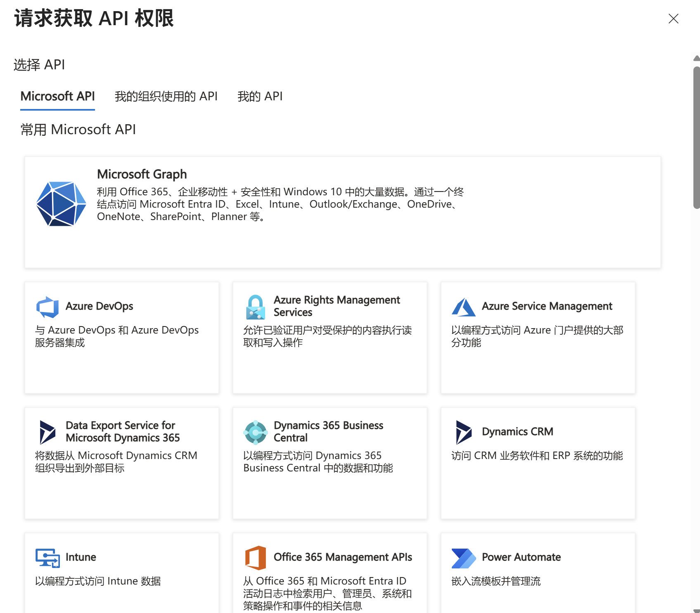Screen dimensions: 700x613
Task: Close the 请求获取 API 权限 panel
Action: (674, 19)
